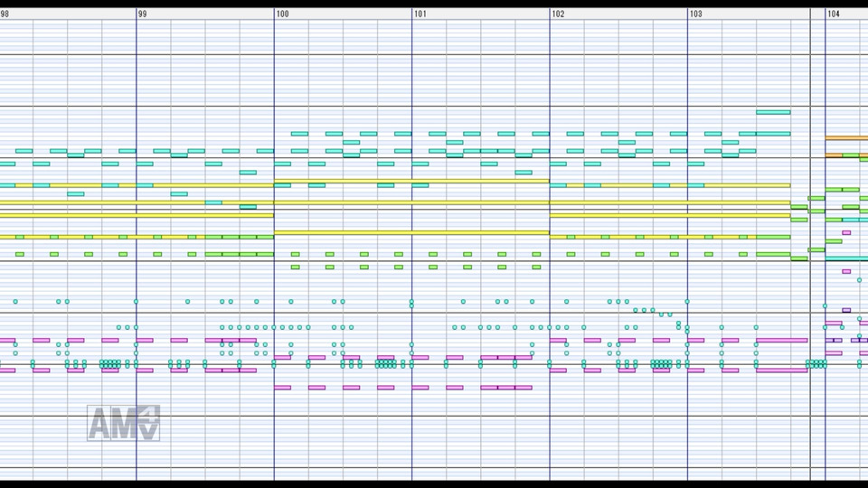Select the highest cyan note in measure 103
The image size is (868, 488).
(773, 112)
